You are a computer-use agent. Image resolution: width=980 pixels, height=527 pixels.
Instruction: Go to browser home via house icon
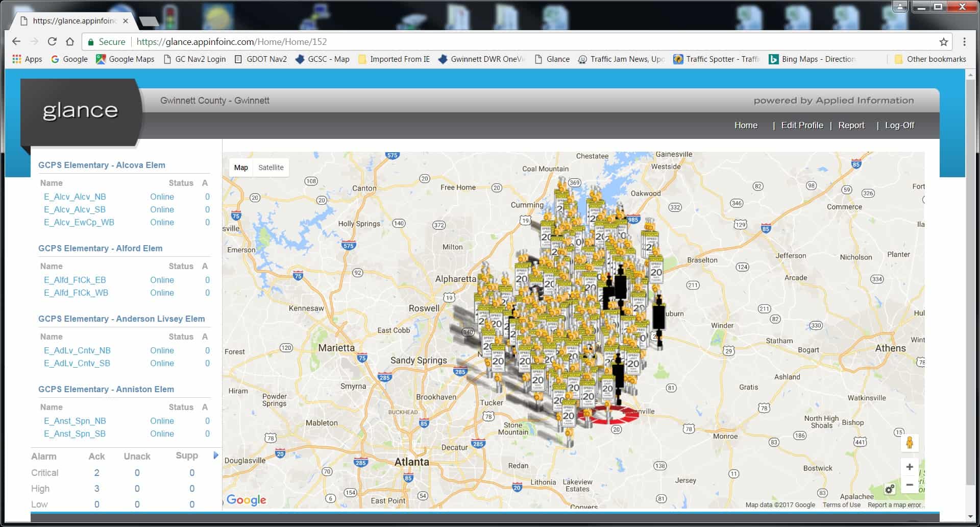[70, 42]
